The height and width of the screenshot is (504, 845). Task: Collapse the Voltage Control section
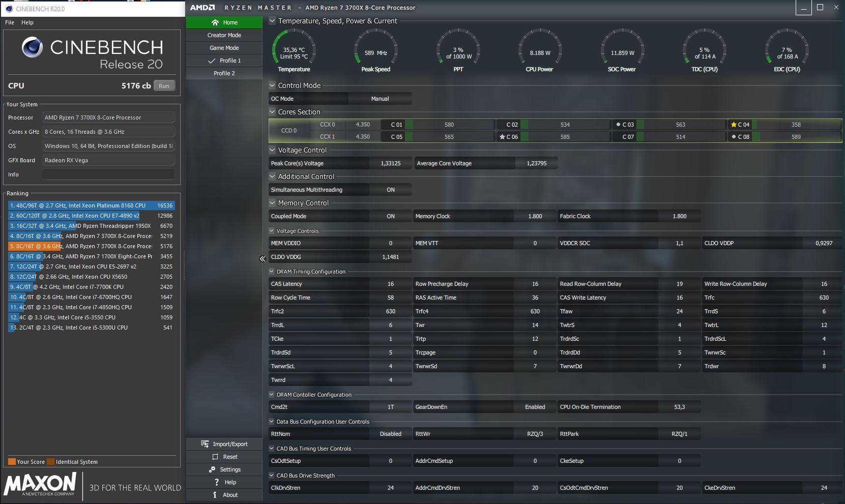272,150
